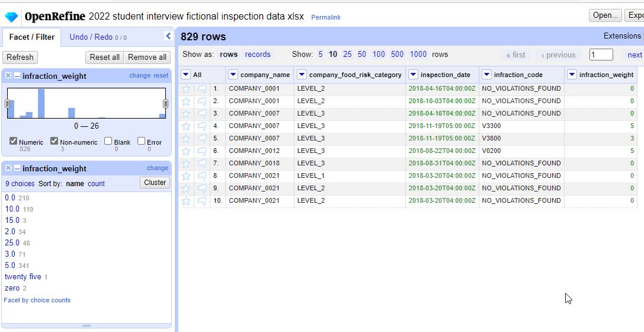Screen dimensions: 644x332
Task: Open the project Permalink
Action: 326,17
